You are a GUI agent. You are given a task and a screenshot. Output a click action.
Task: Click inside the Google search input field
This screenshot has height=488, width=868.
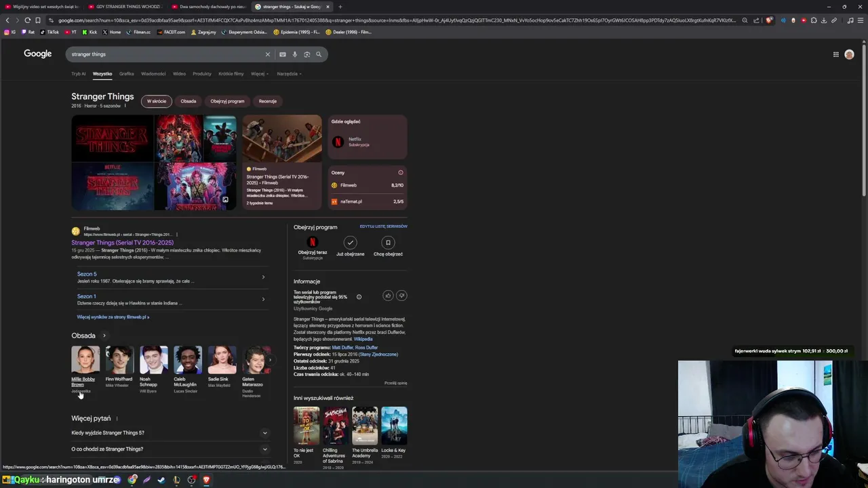click(166, 54)
